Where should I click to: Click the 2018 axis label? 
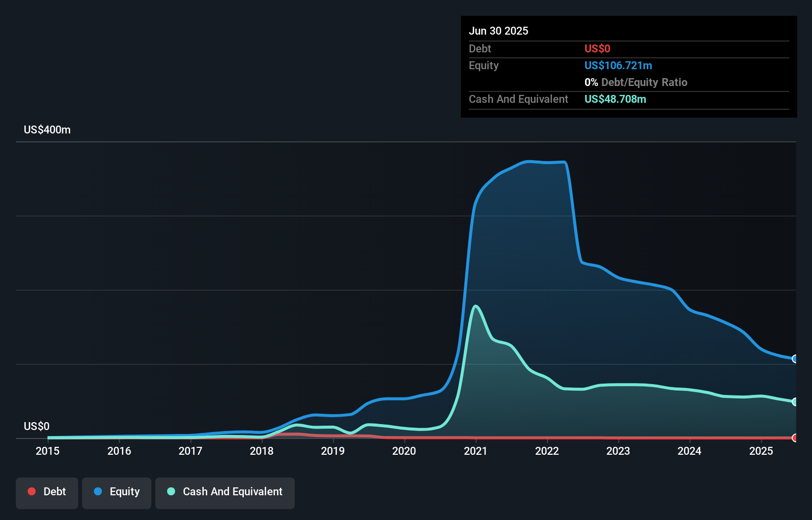tap(262, 451)
